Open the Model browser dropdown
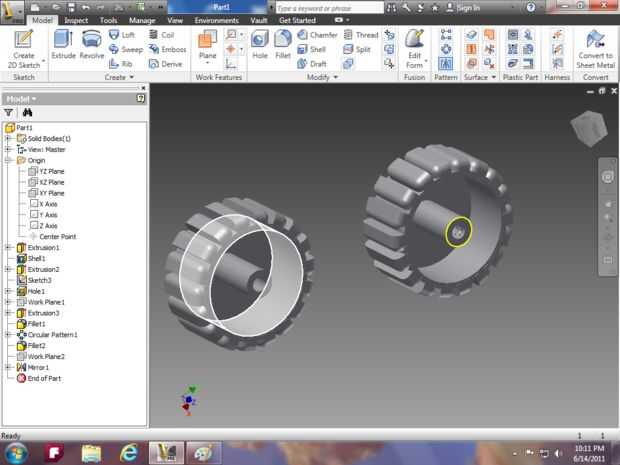Screen dimensions: 620x465 (x=21, y=99)
